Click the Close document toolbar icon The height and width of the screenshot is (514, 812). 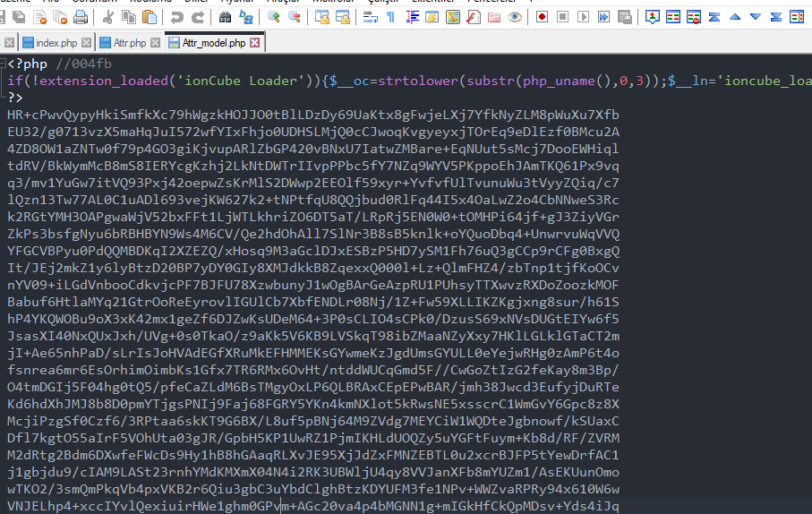(x=40, y=17)
